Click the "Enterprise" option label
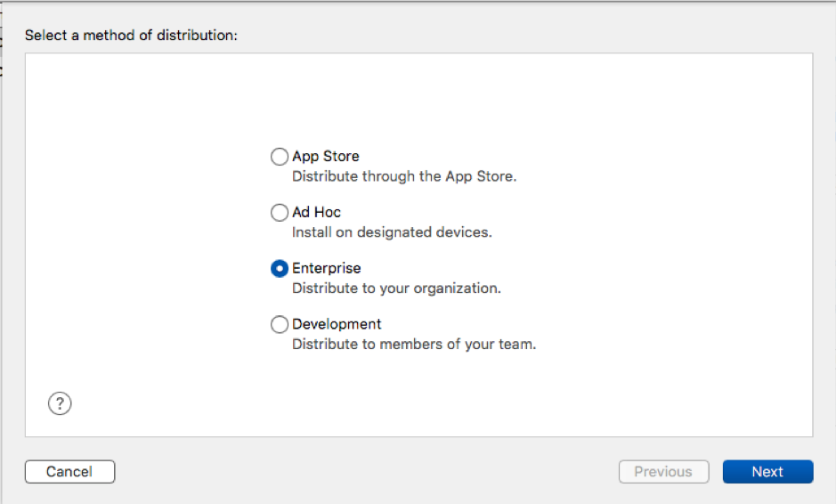Image resolution: width=836 pixels, height=504 pixels. coord(327,268)
